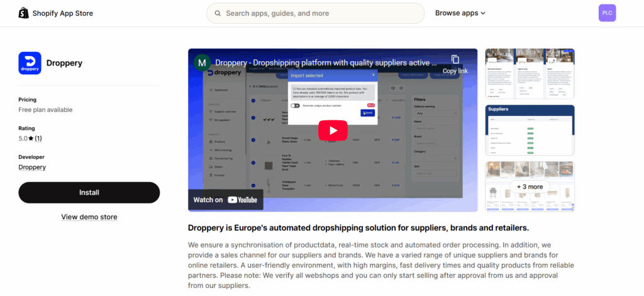Click the Copy link icon on video
Image resolution: width=644 pixels, height=296 pixels.
click(x=455, y=60)
